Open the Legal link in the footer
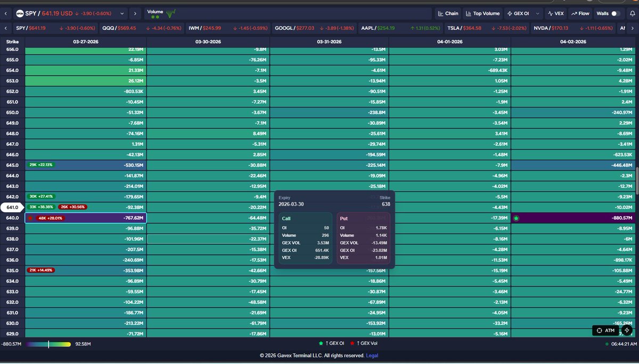Screen dimensions: 639x364 point(372,355)
